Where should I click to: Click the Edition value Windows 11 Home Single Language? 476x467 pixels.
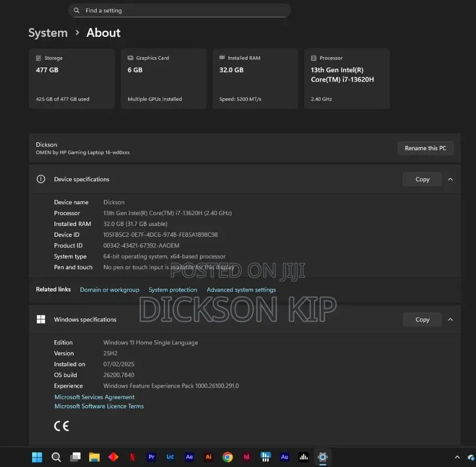[x=151, y=342]
